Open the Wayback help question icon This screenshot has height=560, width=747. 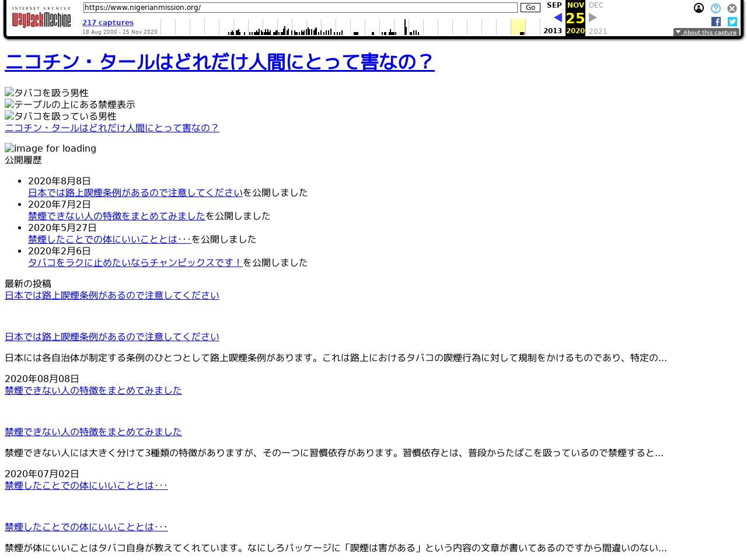click(x=715, y=8)
